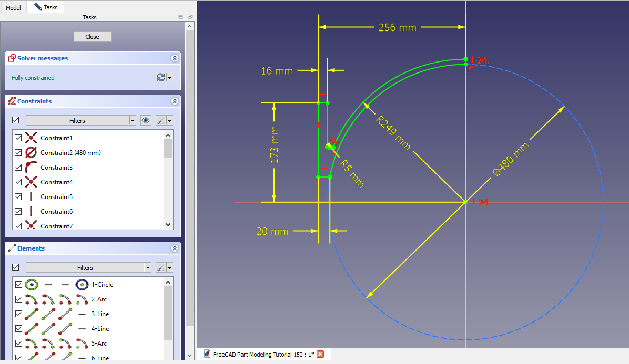The image size is (629, 364).
Task: Click the starting point icon of 3-Line
Action: tap(48, 314)
